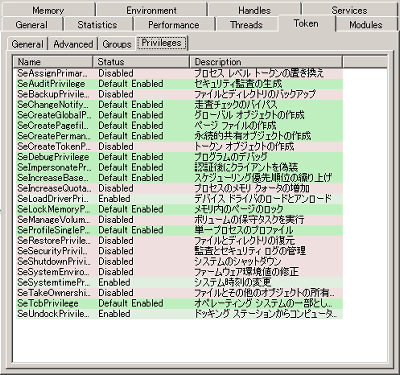Select the SeProfileSingleP.. row
This screenshot has height=375, width=400.
coord(179,230)
